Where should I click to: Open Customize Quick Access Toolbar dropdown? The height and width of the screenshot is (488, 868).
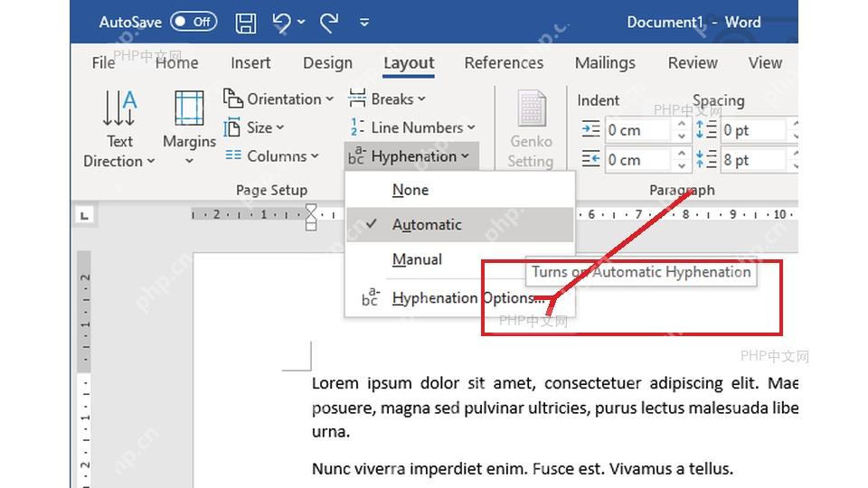pos(364,23)
